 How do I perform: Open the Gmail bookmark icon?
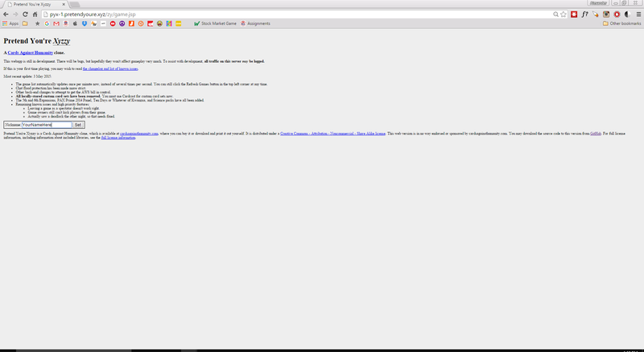[x=56, y=23]
